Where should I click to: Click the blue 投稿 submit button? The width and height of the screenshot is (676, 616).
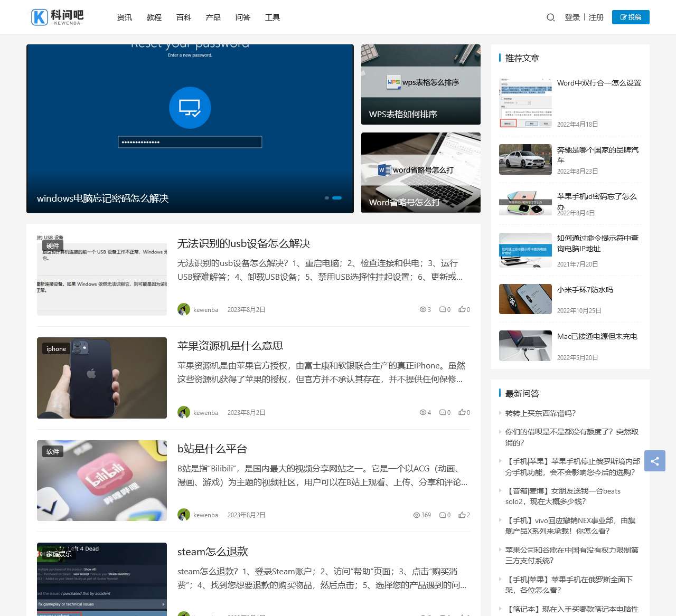[631, 17]
